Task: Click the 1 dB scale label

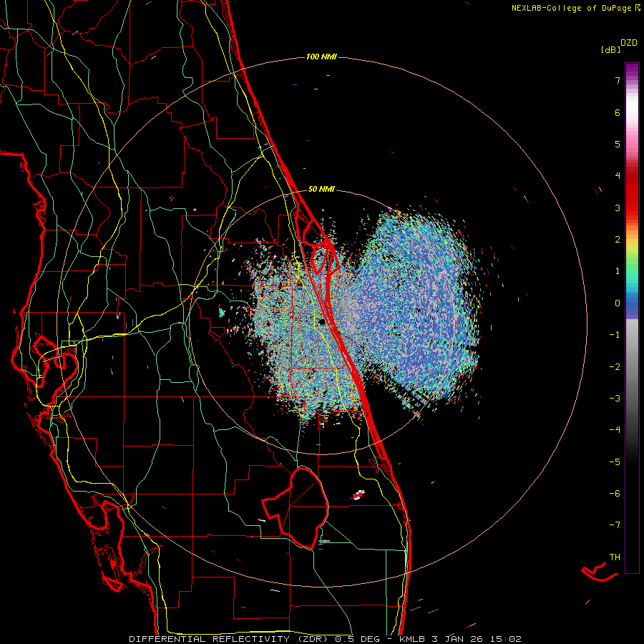Action: coord(618,271)
